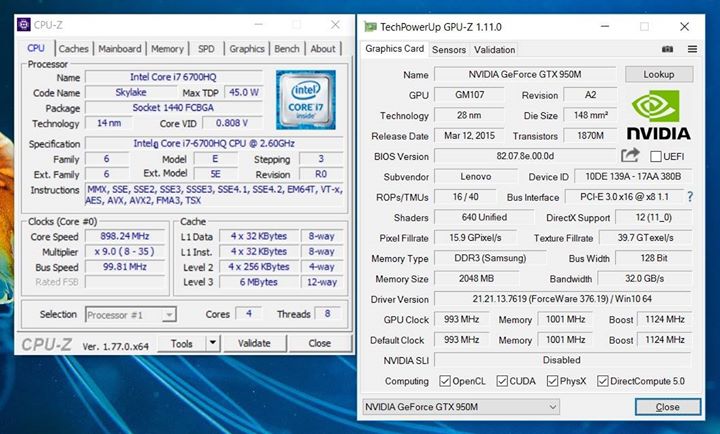The width and height of the screenshot is (720, 434).
Task: Click the Device ID value 10DE 139A - 17AA 380B
Action: click(633, 177)
